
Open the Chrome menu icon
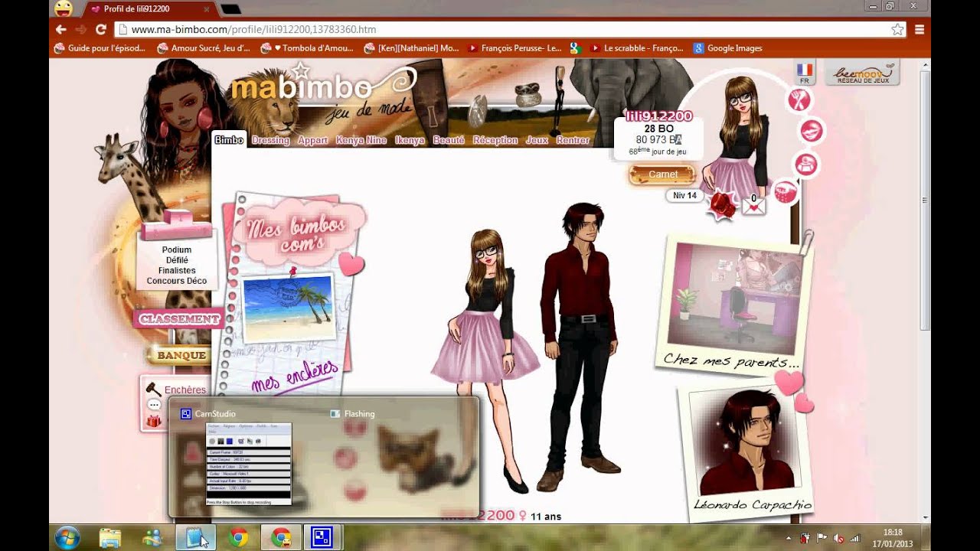(x=920, y=29)
